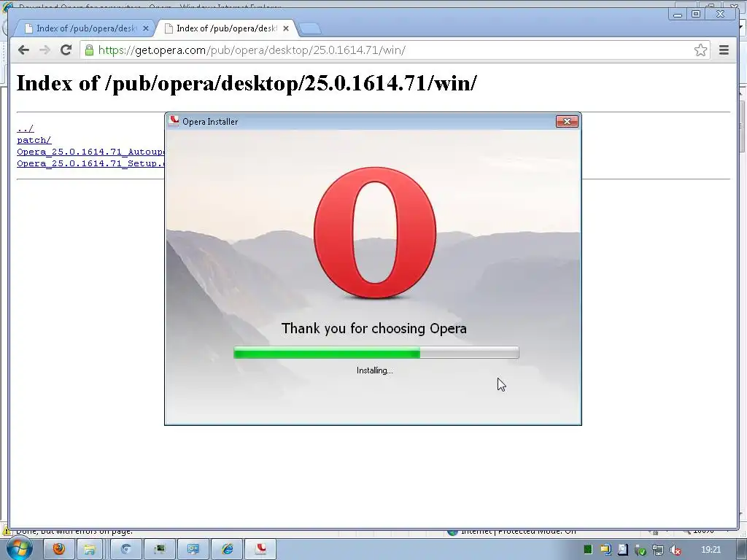Click the address bar URL field
This screenshot has height=560, width=747.
[x=395, y=50]
